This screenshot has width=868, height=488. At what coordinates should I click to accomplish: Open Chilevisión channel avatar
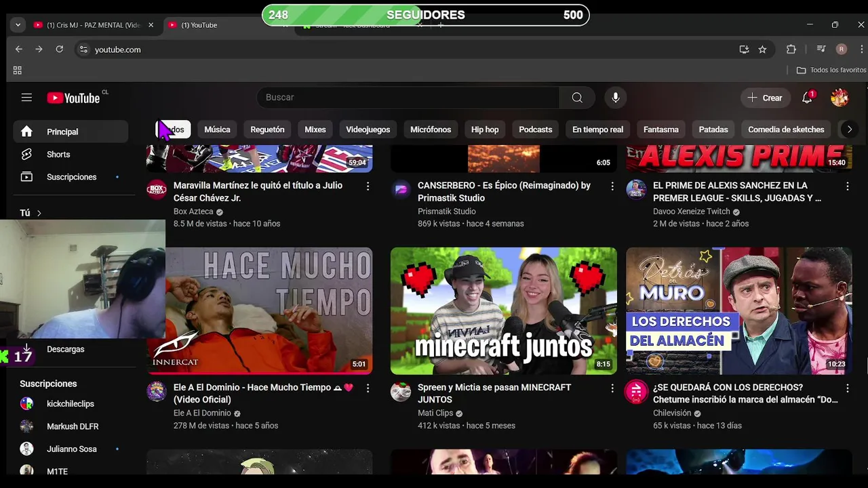click(x=636, y=391)
